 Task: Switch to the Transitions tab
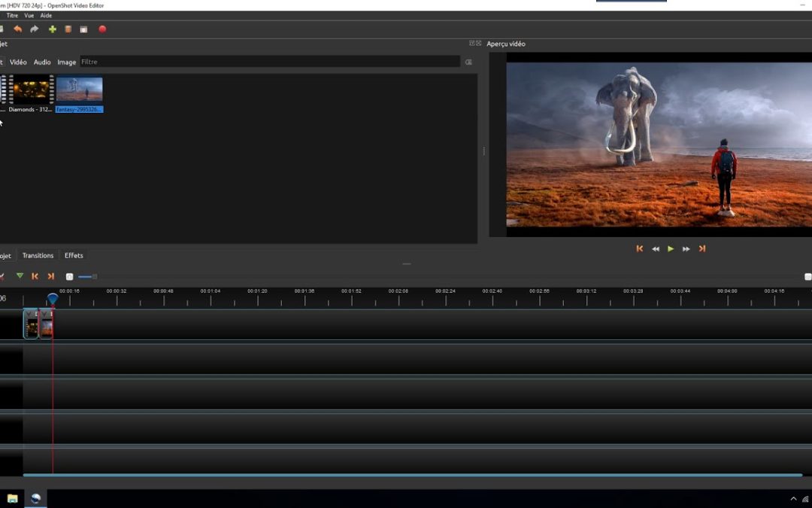point(38,255)
